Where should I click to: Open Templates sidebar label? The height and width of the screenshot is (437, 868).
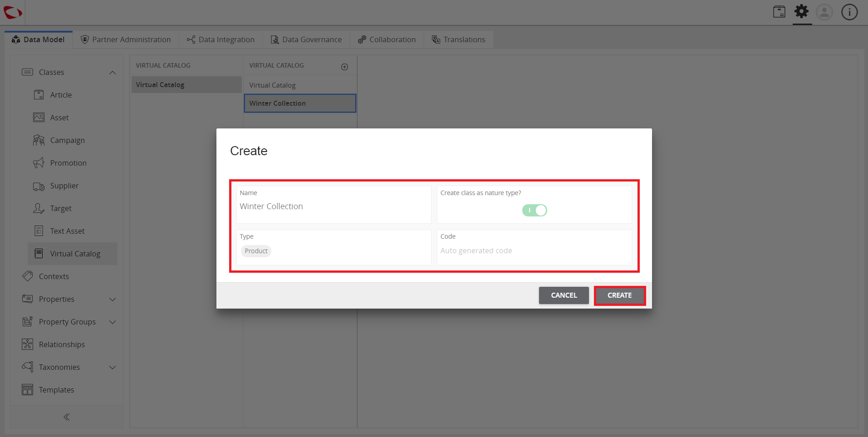pyautogui.click(x=56, y=390)
